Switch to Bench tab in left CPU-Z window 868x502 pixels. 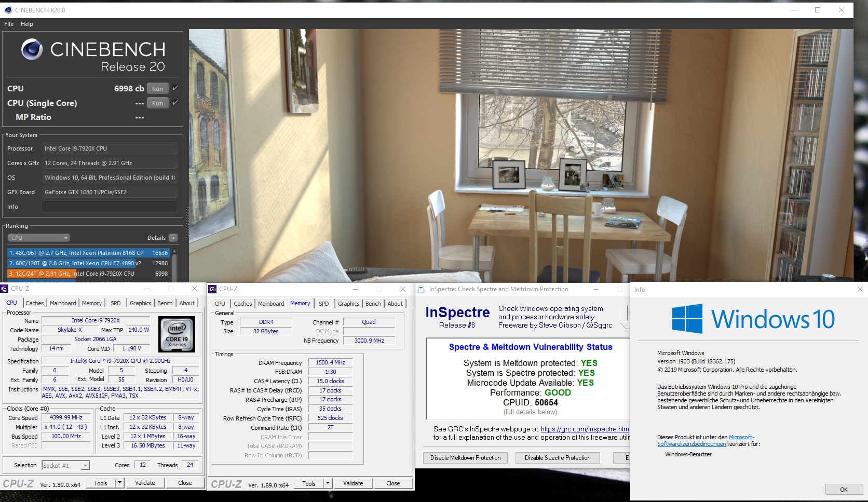point(165,303)
